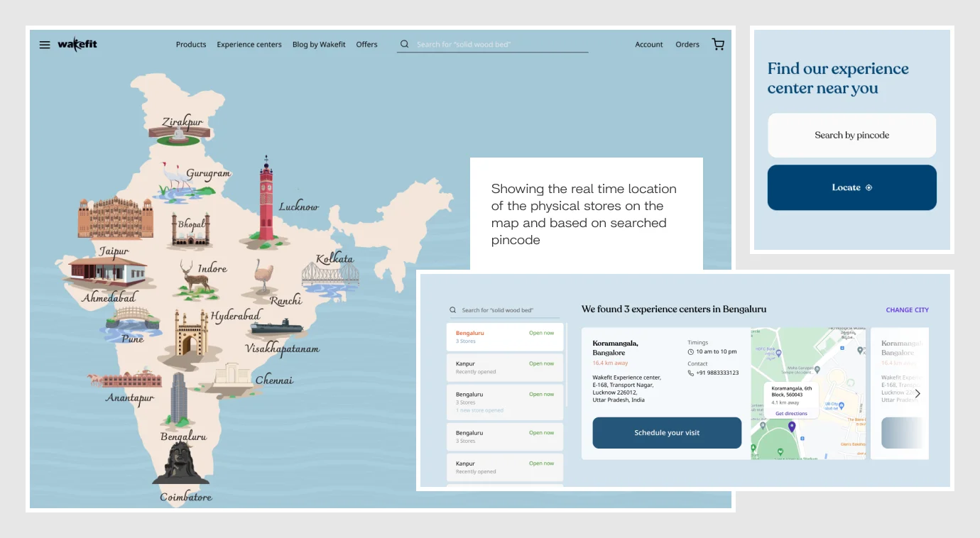Screen dimensions: 980x538
Task: Click the Lucknow label on the map
Action: tap(298, 207)
